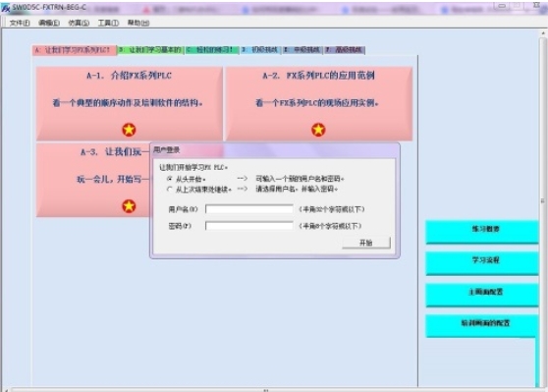Click the star icon under A-1 lesson
Screen dimensions: 548x392
129,130
